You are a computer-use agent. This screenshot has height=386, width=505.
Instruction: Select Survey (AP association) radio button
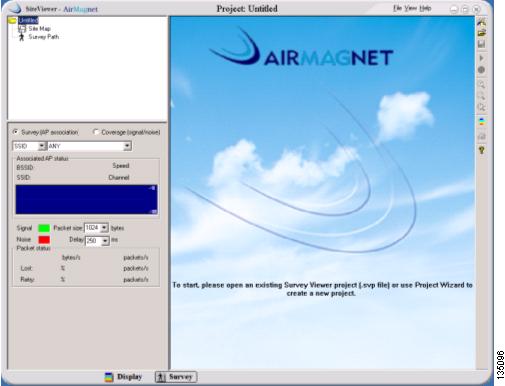[15, 132]
